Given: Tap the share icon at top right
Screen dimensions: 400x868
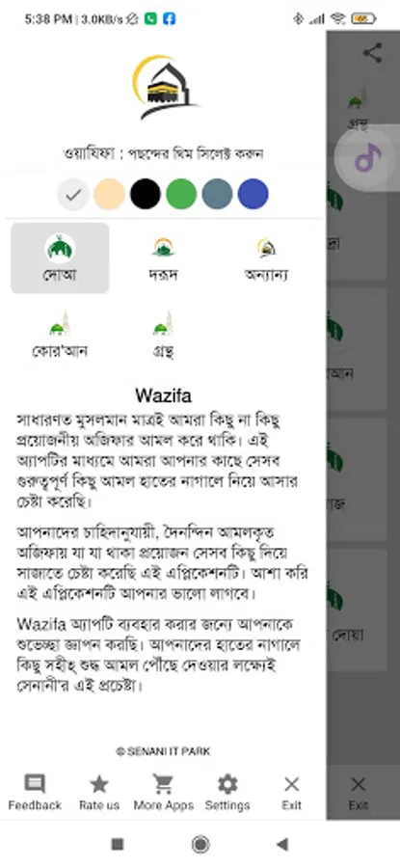Looking at the screenshot, I should 372,53.
